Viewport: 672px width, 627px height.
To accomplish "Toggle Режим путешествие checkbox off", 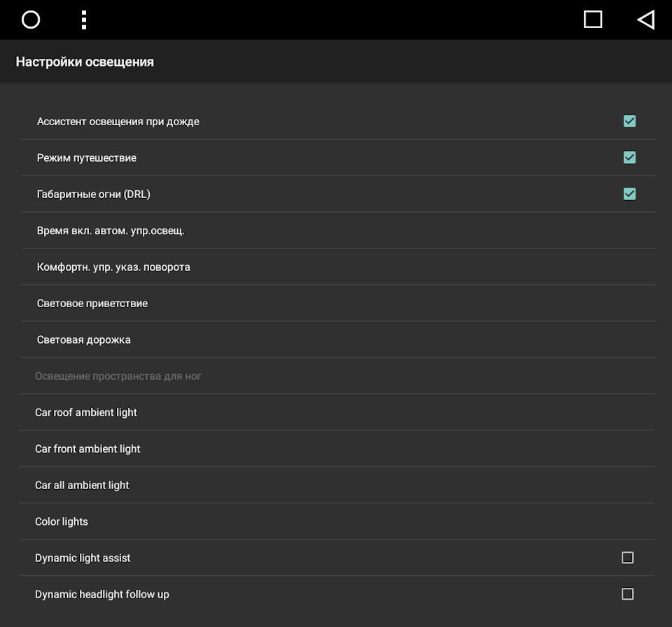I will tap(629, 157).
